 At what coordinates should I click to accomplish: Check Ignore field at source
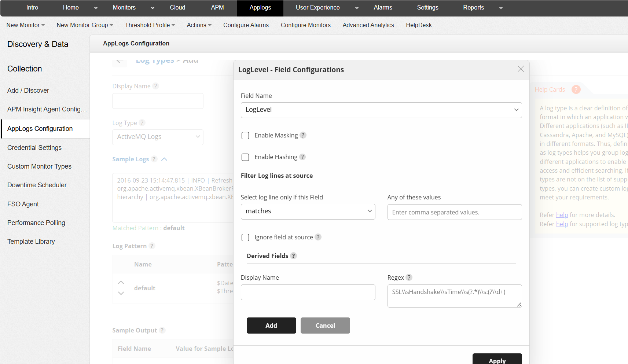[245, 237]
